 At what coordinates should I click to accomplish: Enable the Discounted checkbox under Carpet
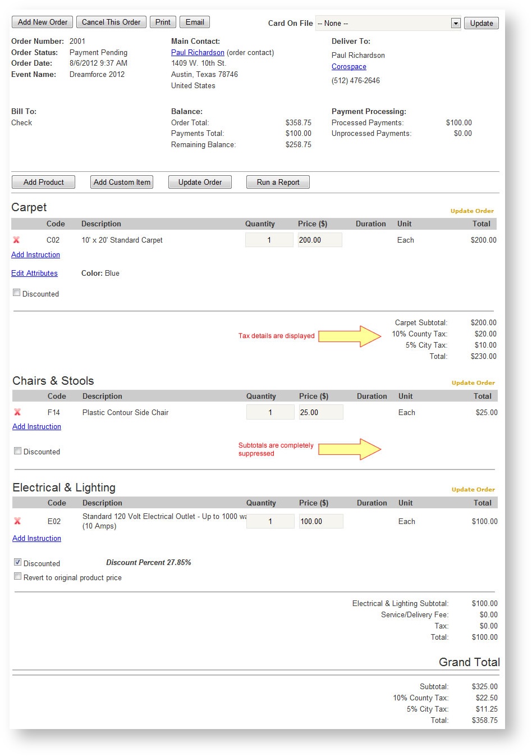[x=16, y=292]
